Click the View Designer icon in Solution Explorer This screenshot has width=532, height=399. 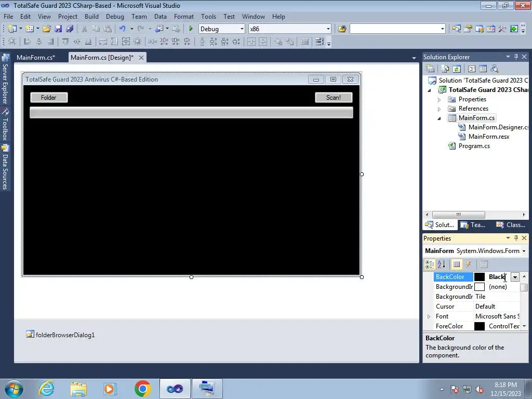[483, 69]
